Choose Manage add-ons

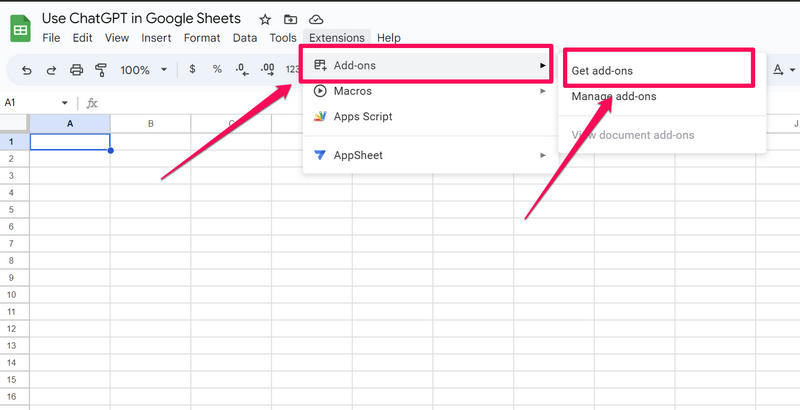[614, 96]
